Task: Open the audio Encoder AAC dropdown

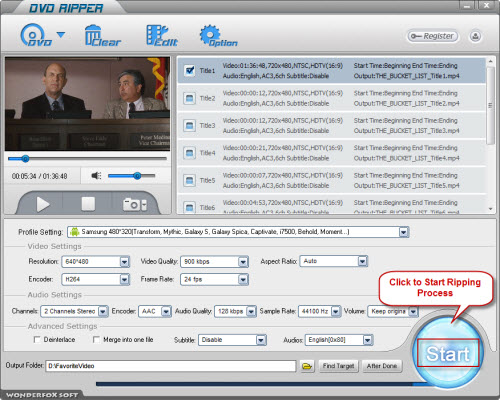Action: [x=166, y=311]
